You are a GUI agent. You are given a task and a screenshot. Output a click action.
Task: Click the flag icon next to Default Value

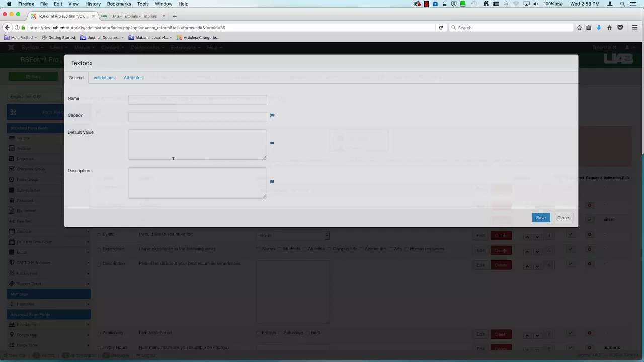coord(272,143)
